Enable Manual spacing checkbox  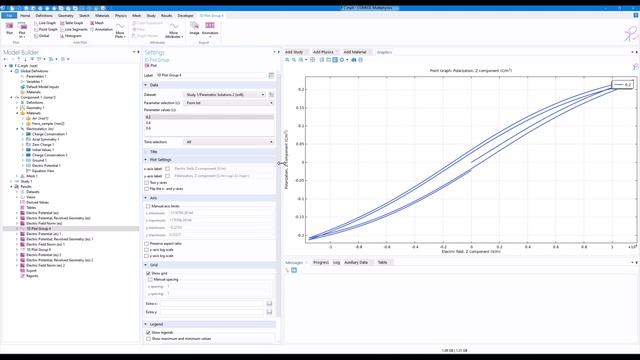point(150,279)
